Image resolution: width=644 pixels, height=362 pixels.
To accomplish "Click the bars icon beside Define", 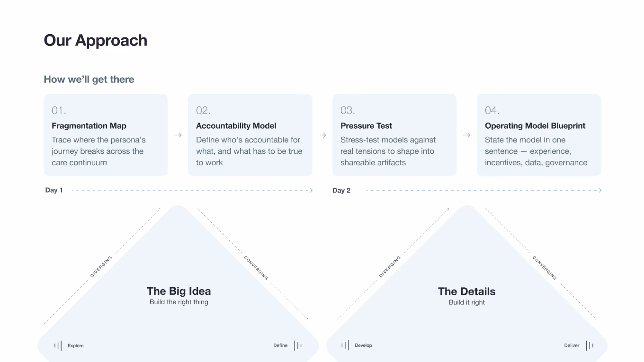I will 298,345.
